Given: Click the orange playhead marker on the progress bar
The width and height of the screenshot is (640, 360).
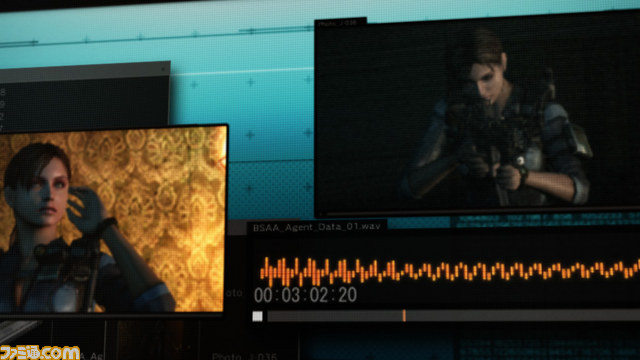Looking at the screenshot, I should (404, 316).
